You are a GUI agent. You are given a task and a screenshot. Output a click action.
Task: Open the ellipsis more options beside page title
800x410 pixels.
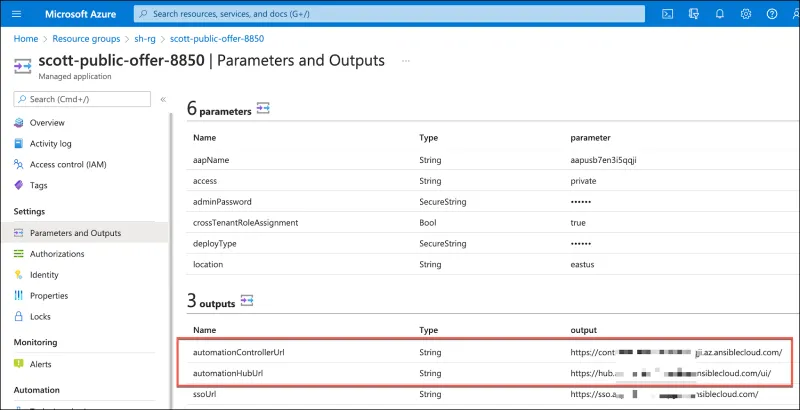click(406, 61)
